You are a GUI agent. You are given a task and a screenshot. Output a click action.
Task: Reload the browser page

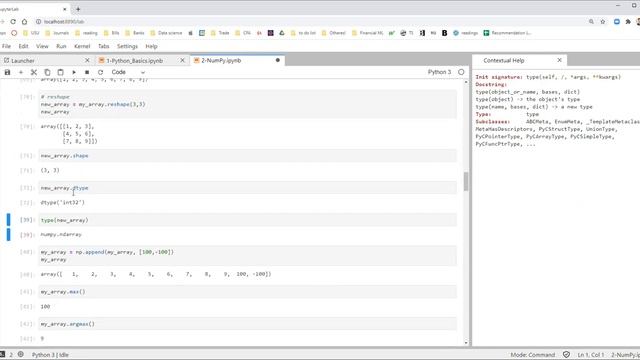pos(13,22)
